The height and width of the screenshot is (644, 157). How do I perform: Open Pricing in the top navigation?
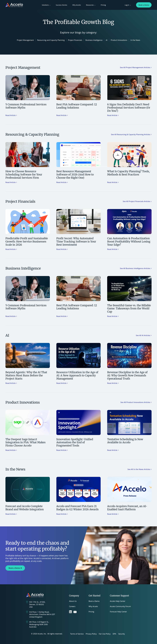pos(103,5)
